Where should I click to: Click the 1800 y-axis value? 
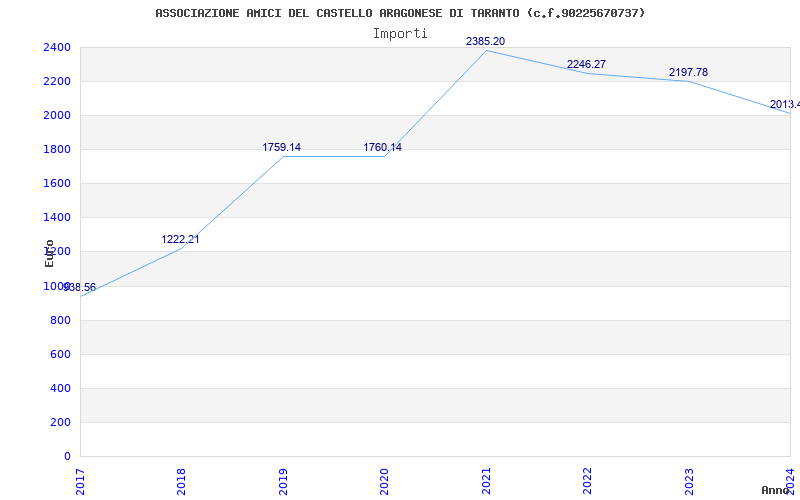57,149
